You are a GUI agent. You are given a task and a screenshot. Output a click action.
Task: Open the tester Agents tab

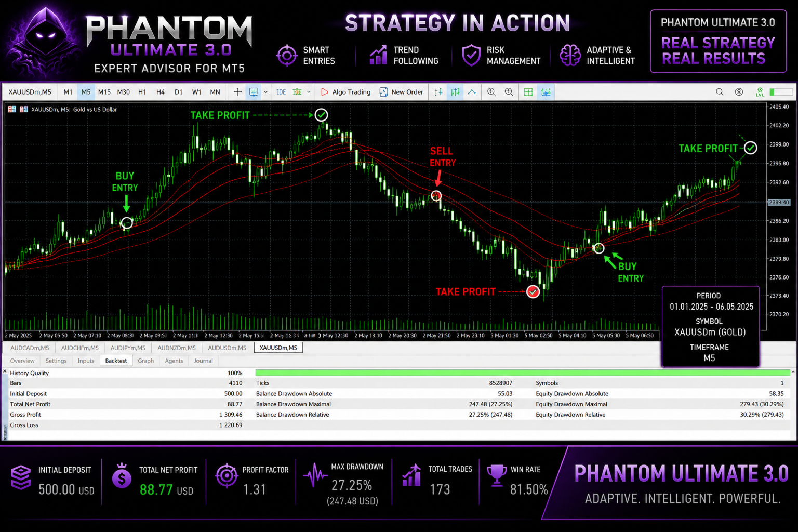(x=174, y=361)
